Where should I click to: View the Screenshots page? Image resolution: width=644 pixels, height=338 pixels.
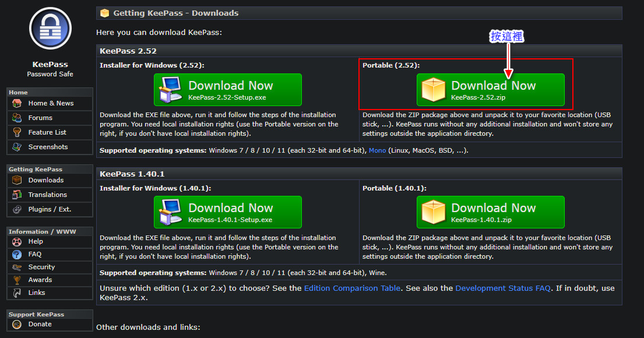(50, 147)
